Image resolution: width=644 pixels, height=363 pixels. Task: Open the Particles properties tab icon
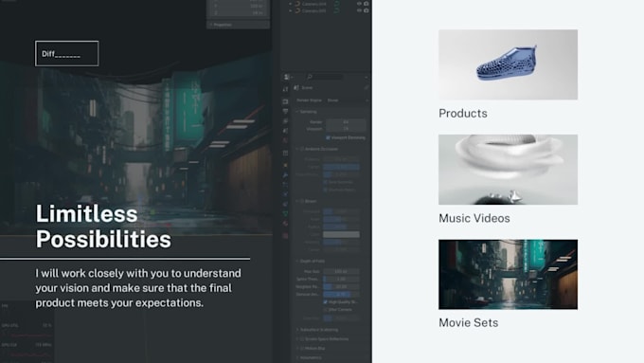pyautogui.click(x=285, y=185)
